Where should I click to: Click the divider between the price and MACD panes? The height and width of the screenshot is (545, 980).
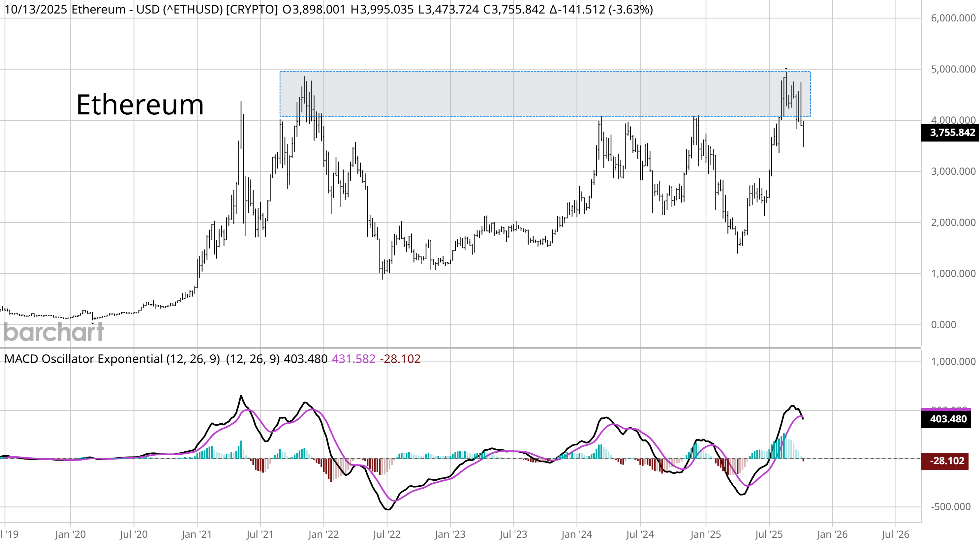coord(460,348)
